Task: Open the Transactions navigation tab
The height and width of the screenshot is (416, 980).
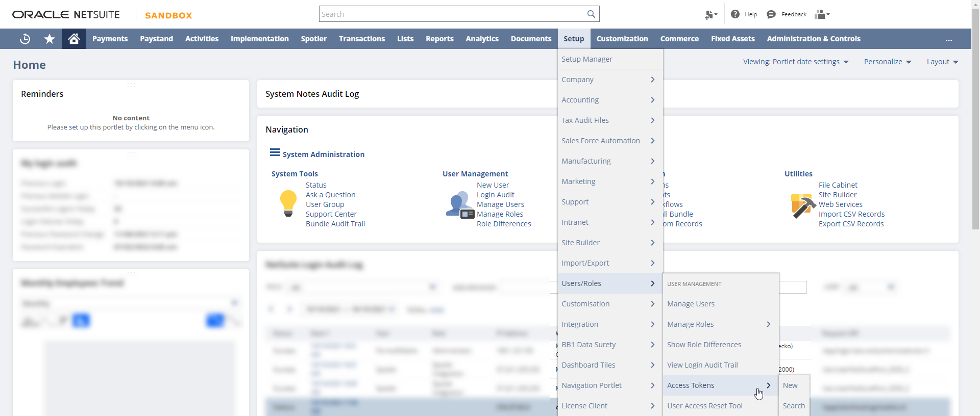Action: coord(362,39)
